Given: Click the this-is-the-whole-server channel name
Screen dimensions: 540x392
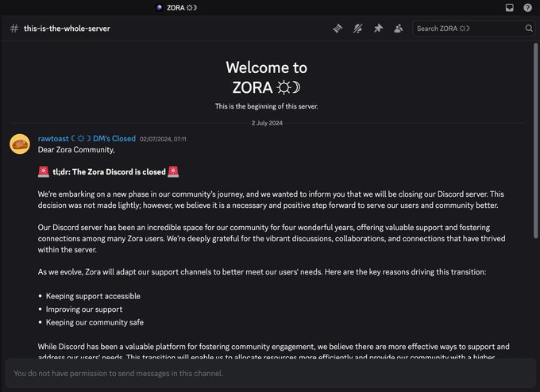Looking at the screenshot, I should pos(67,29).
